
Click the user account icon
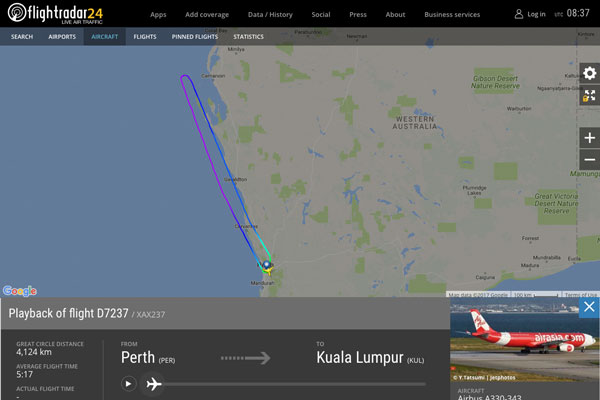[518, 14]
